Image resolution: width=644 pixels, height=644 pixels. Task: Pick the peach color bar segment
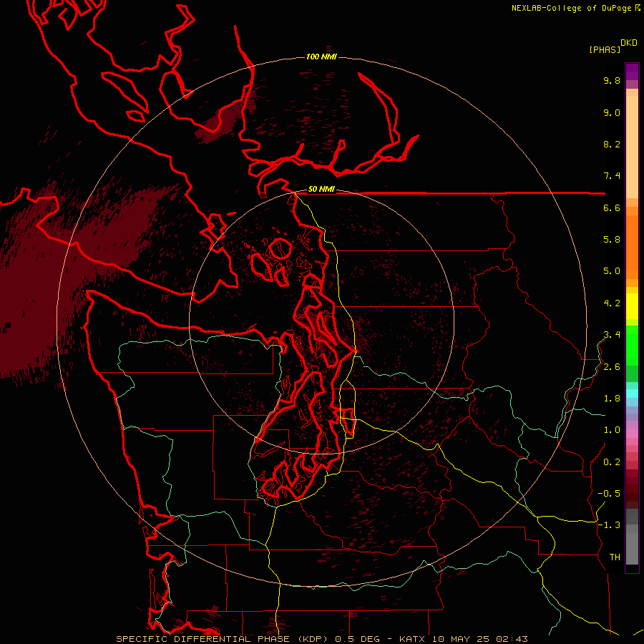click(x=632, y=147)
